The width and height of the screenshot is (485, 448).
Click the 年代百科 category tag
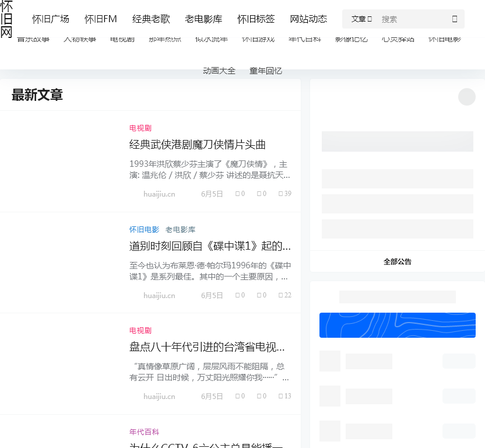pos(144,432)
